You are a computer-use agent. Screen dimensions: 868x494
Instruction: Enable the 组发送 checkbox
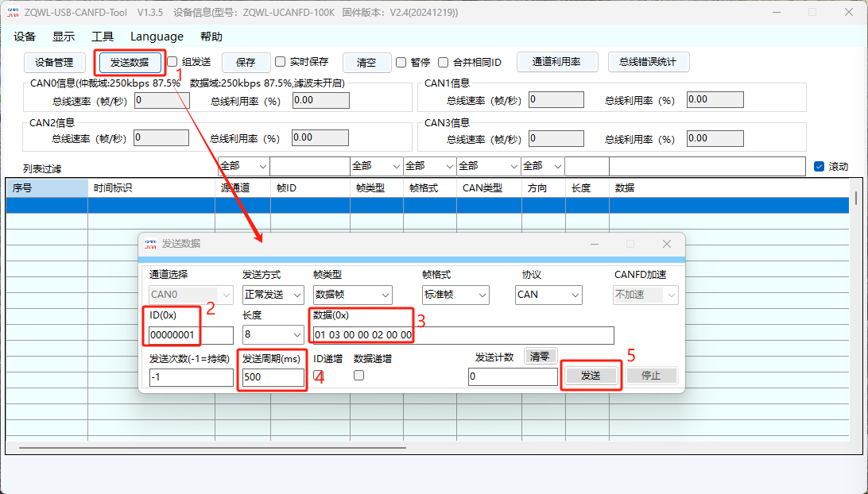click(x=172, y=62)
